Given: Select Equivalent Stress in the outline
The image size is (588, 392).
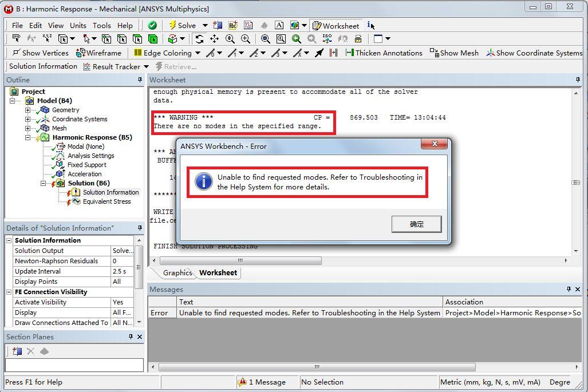Looking at the screenshot, I should 106,201.
